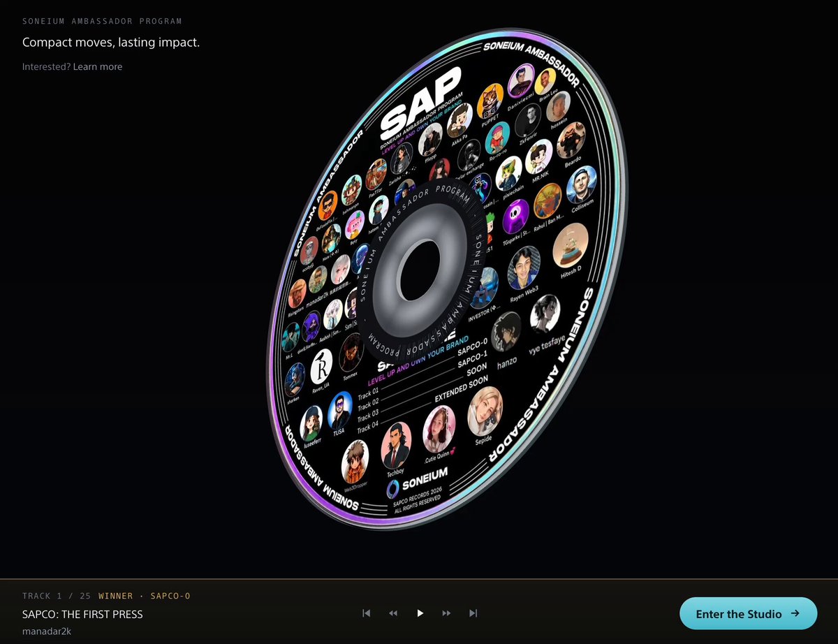The width and height of the screenshot is (838, 644).
Task: Select the Beardo avatar
Action: pyautogui.click(x=571, y=140)
